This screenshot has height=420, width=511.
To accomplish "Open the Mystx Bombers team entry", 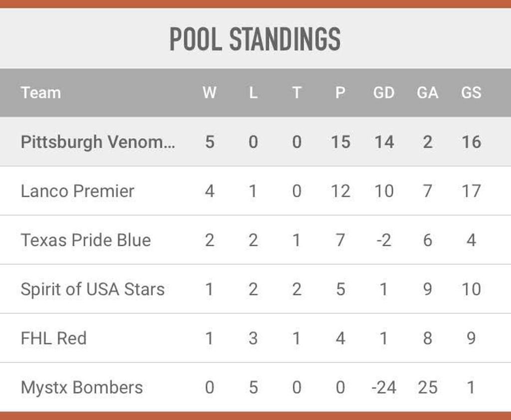I will coord(82,388).
